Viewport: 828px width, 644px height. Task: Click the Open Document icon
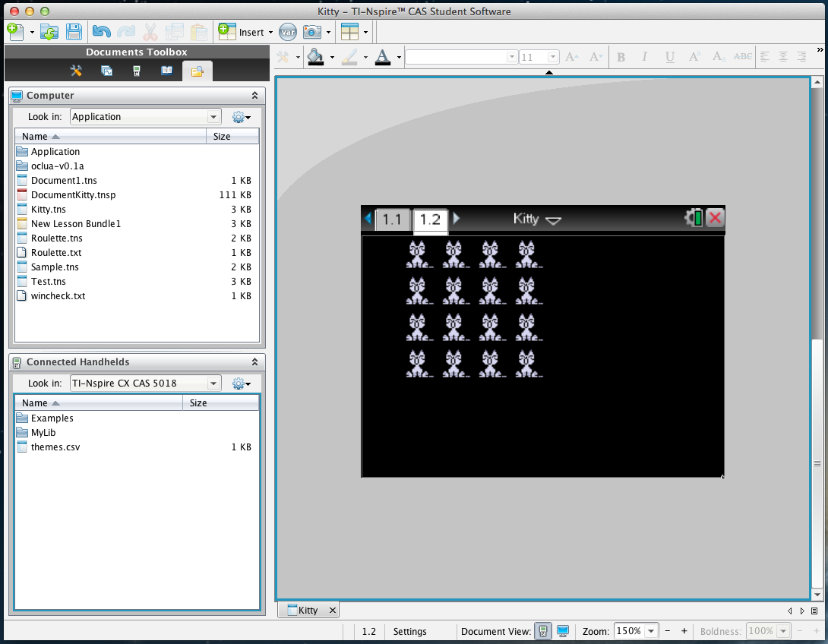pyautogui.click(x=49, y=32)
